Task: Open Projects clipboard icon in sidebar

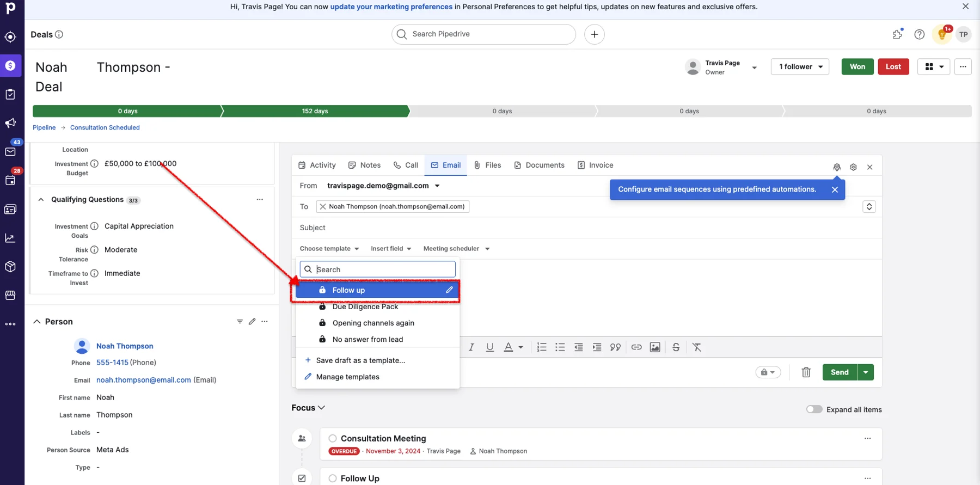Action: tap(10, 94)
